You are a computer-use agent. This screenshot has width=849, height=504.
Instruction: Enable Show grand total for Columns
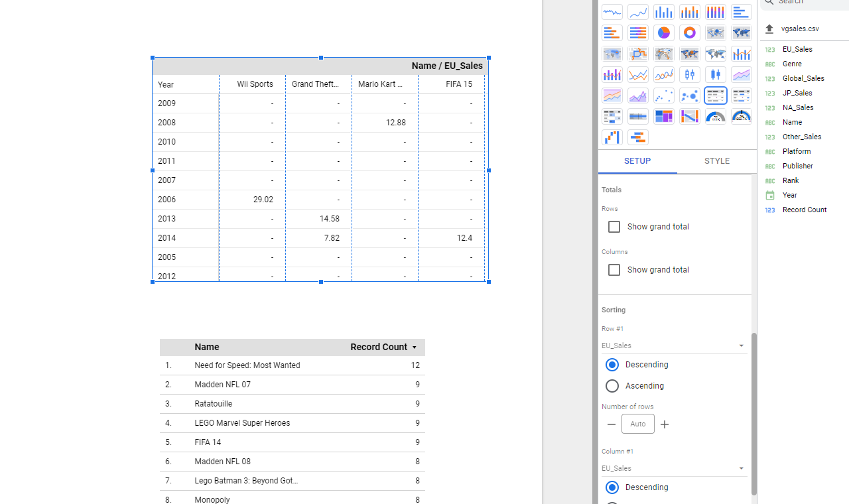point(614,270)
